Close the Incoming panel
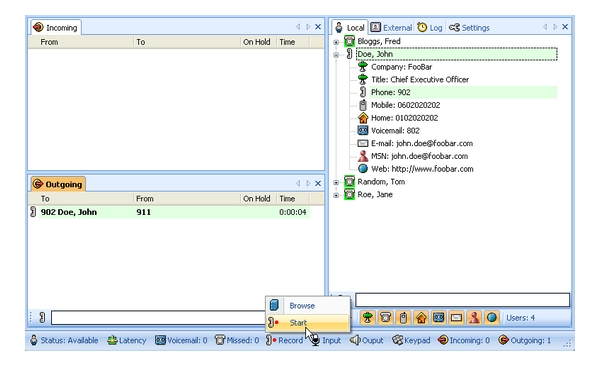The width and height of the screenshot is (600, 367). pyautogui.click(x=318, y=27)
